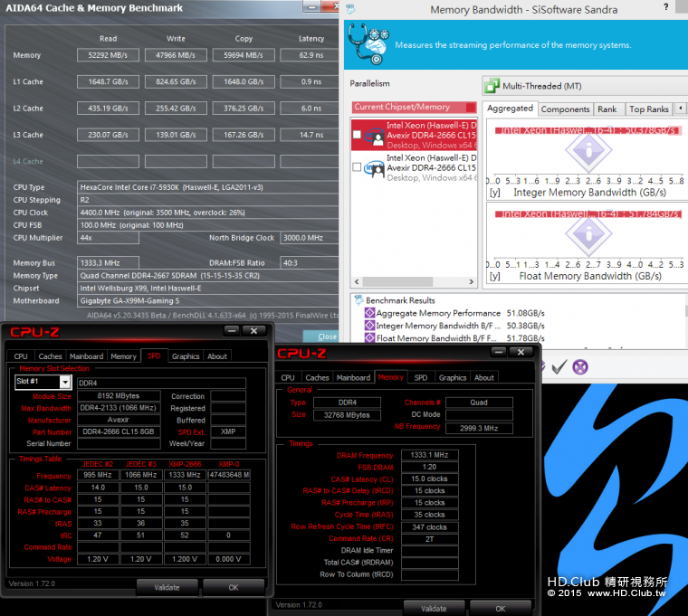This screenshot has height=616, width=688.
Task: Click the Intel icon of selected Xeon entry
Action: point(374,137)
